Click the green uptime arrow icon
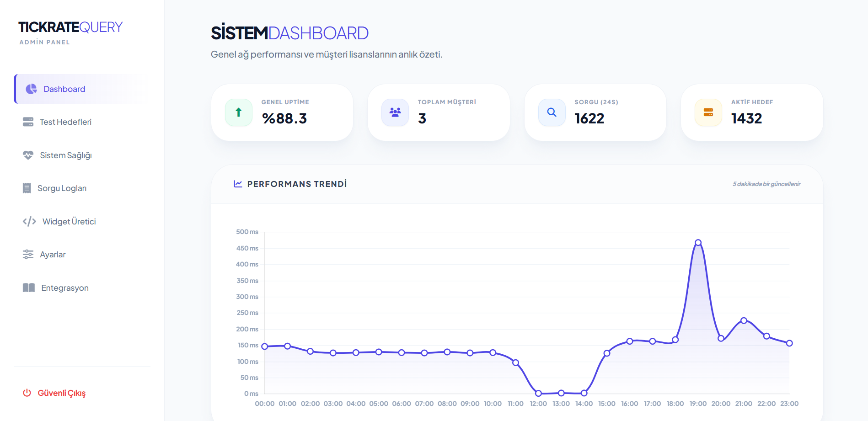This screenshot has height=421, width=868. click(238, 112)
